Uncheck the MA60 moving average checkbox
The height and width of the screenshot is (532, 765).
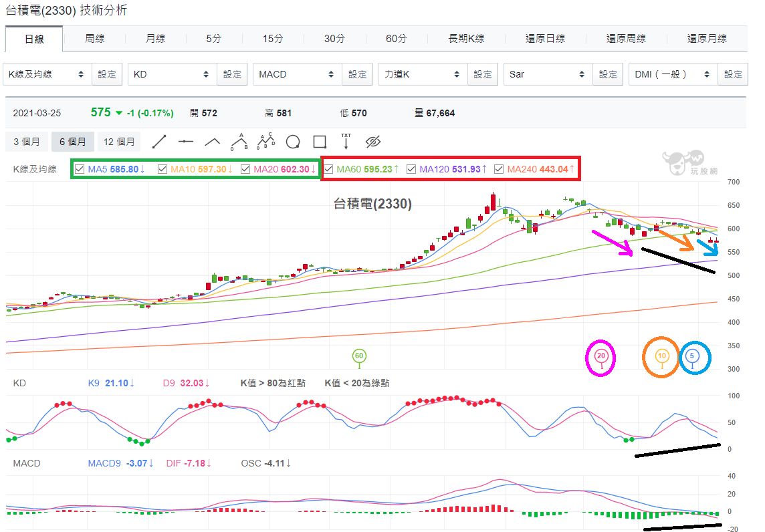click(x=328, y=169)
